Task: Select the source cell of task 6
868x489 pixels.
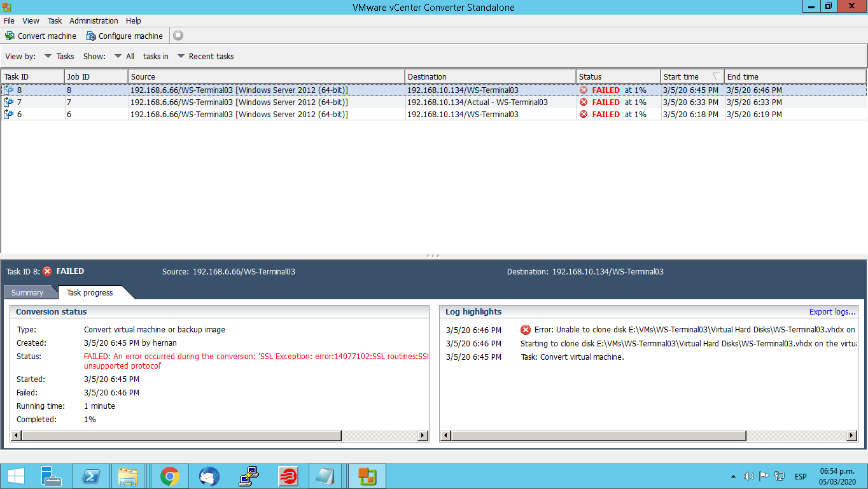Action: click(x=266, y=114)
